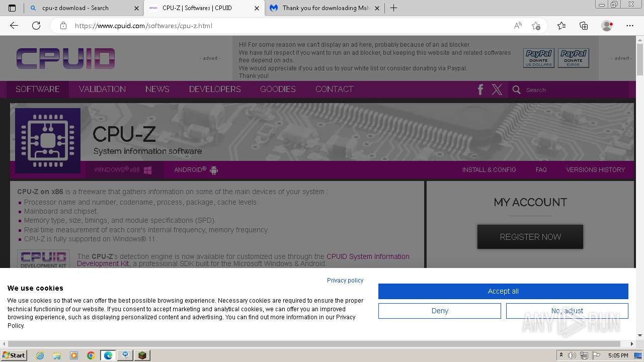View site information lock icon
This screenshot has height=362, width=644.
tap(63, 26)
